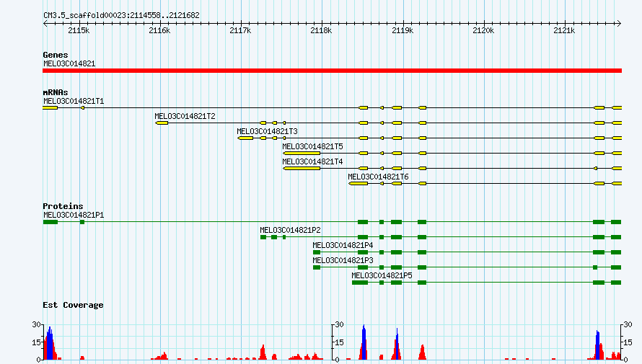Image resolution: width=642 pixels, height=364 pixels.
Task: Open mRNA transcript MELO3C014821T6 label
Action: coord(378,177)
